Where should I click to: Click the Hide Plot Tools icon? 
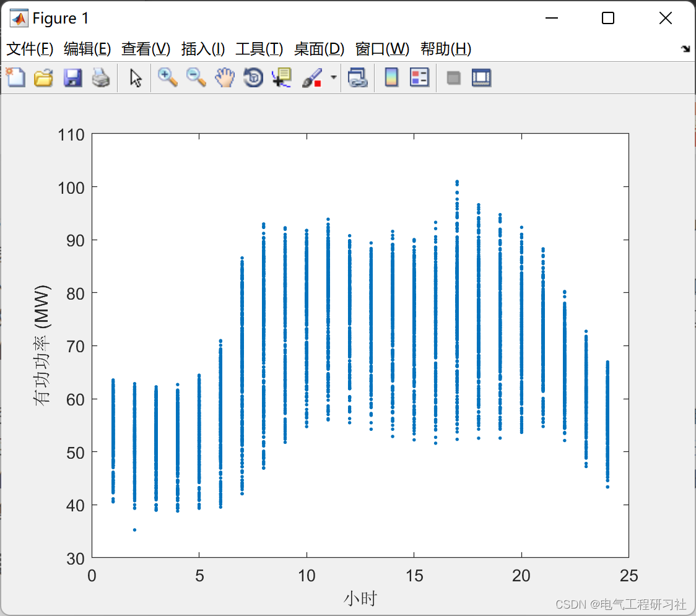click(453, 78)
